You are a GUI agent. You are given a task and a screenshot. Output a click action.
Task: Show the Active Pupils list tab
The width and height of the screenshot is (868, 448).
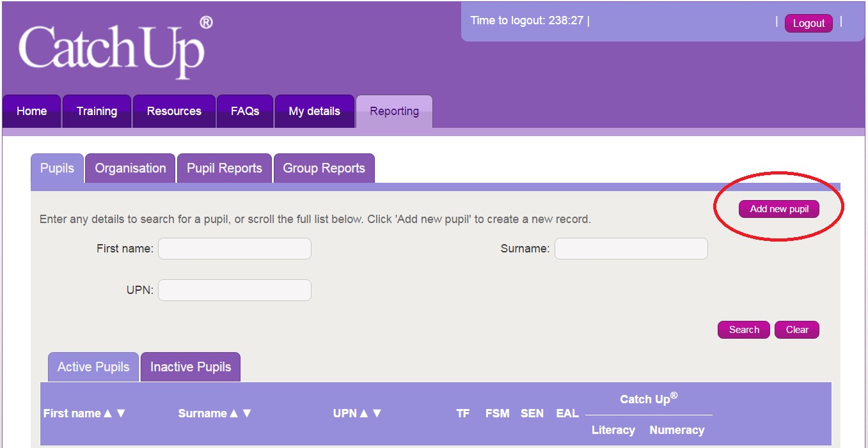click(93, 367)
